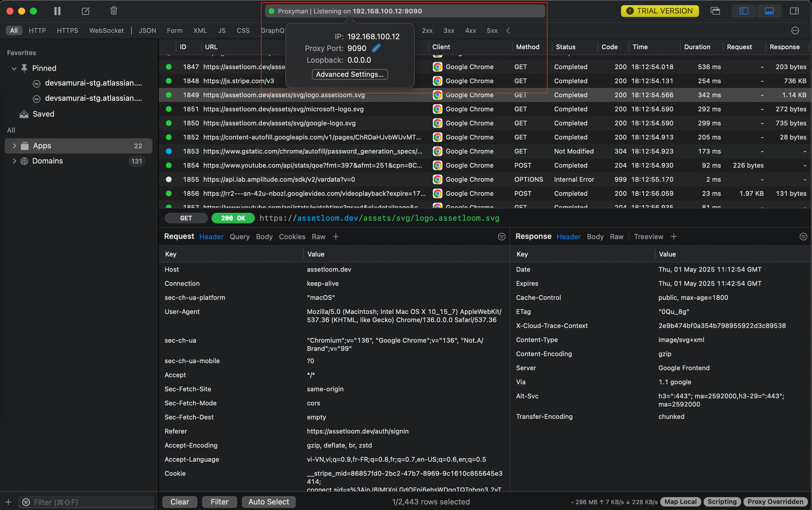Add a response tab with plus icon
Viewport: 812px width, 510px height.
(674, 237)
